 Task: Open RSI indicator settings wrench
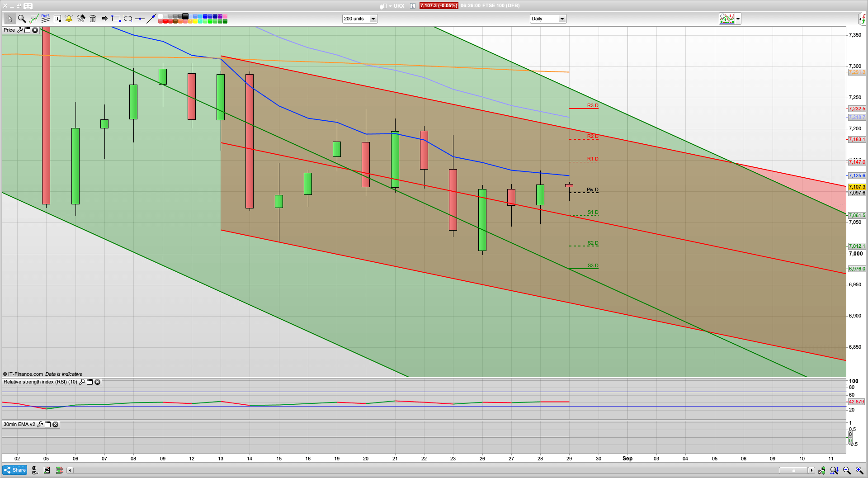(82, 382)
